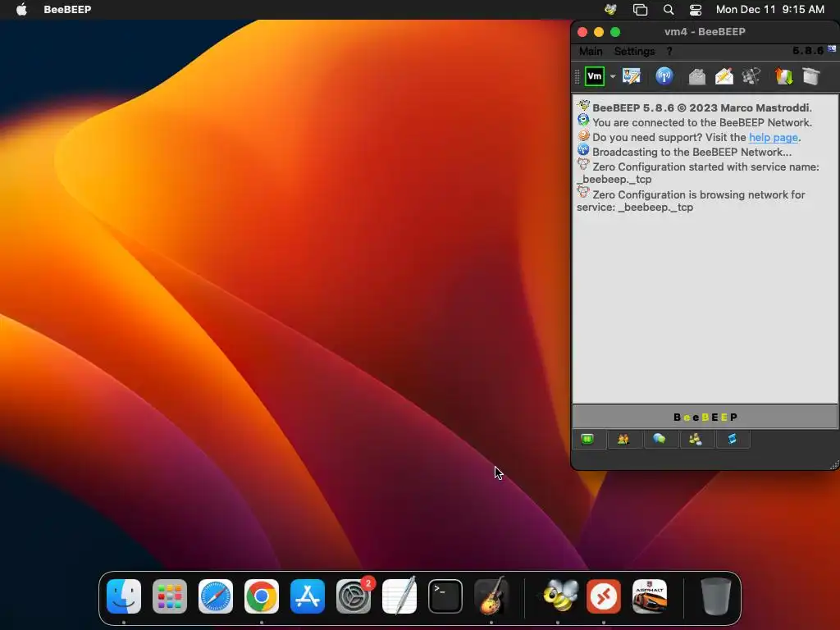Follow the help page link
840x630 pixels.
[773, 138]
